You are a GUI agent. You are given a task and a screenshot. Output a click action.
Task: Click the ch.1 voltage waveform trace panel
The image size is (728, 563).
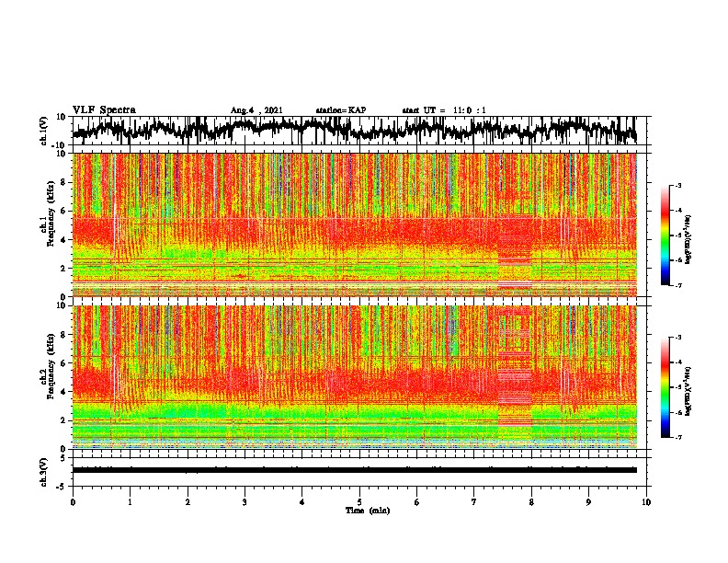coord(359,131)
